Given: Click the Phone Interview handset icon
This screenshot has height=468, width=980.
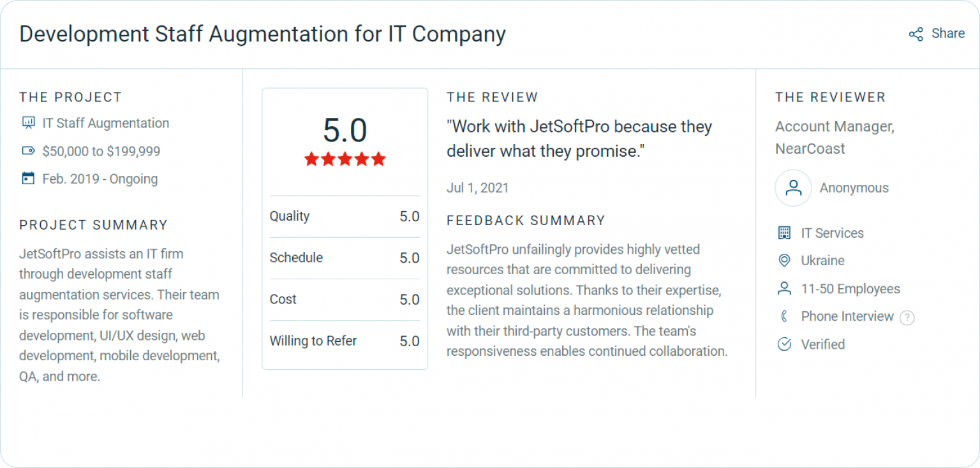Looking at the screenshot, I should click(785, 316).
